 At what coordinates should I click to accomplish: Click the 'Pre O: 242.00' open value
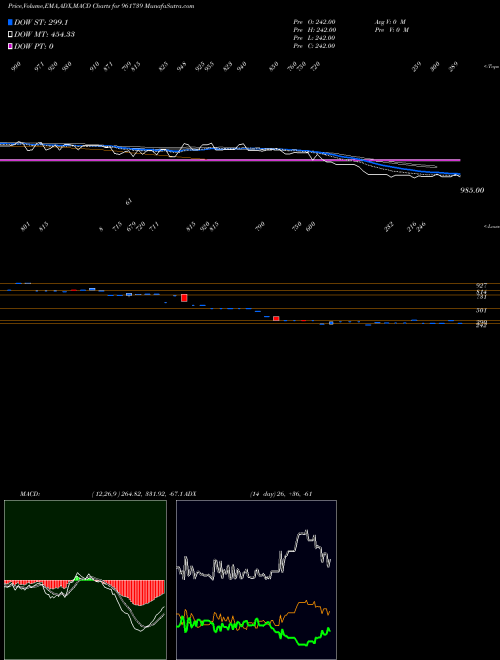point(314,21)
